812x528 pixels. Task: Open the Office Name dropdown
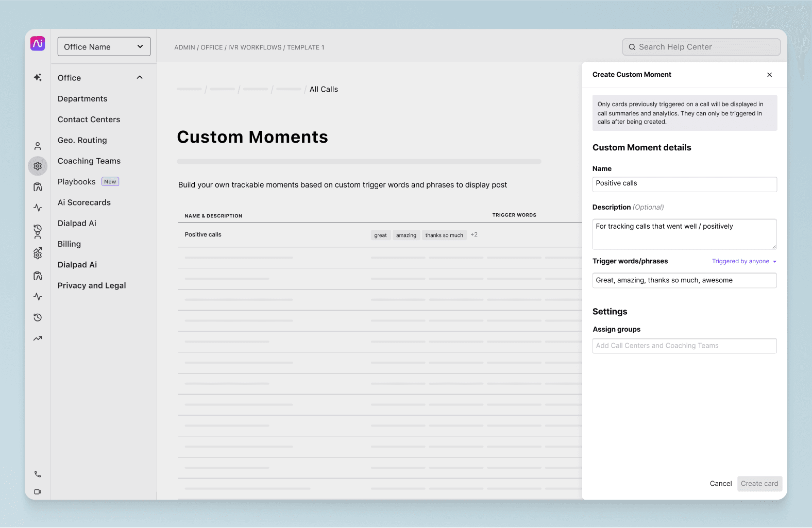tap(104, 47)
